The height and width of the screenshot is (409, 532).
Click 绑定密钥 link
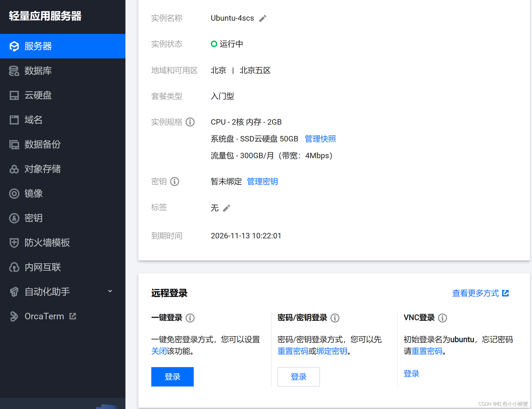[332, 351]
